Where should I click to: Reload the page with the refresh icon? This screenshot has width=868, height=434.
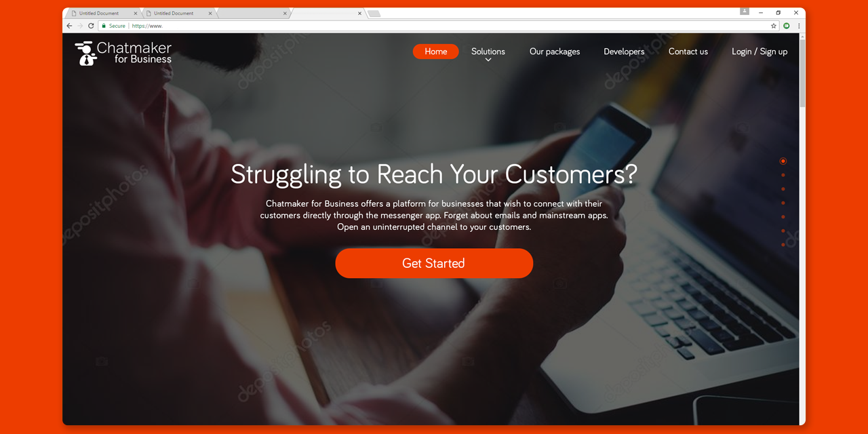91,26
